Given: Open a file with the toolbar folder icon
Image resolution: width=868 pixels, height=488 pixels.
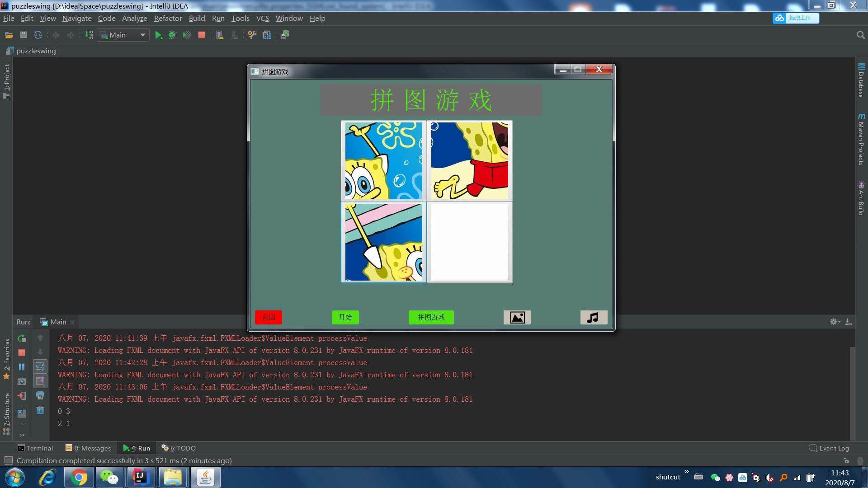Looking at the screenshot, I should 9,35.
